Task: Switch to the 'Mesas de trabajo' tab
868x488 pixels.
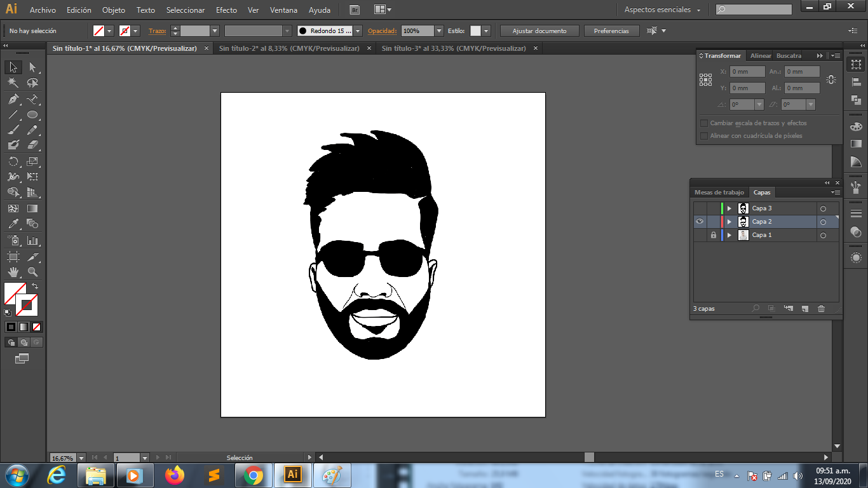Action: (719, 193)
